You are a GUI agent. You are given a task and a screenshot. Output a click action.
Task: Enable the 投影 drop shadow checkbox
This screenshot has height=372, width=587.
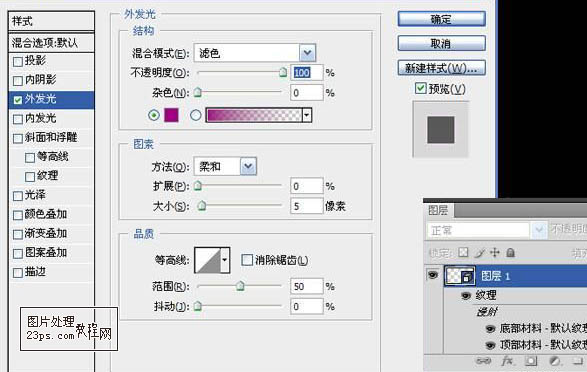pos(18,61)
